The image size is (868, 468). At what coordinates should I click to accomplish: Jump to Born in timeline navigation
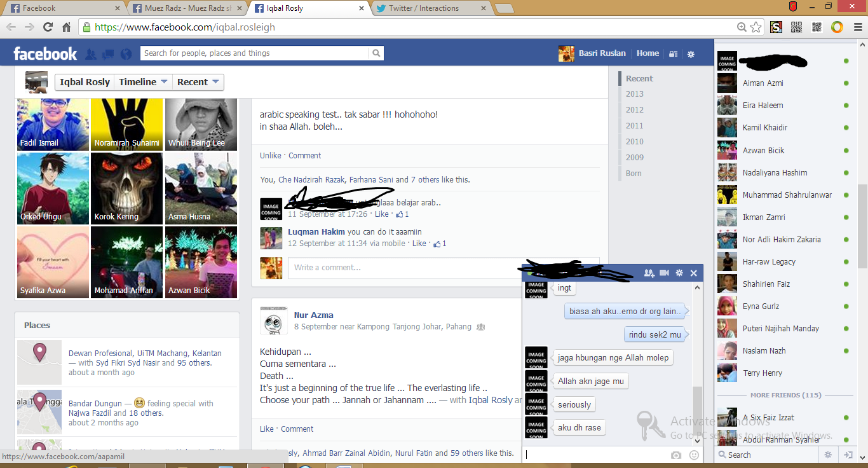coord(634,174)
